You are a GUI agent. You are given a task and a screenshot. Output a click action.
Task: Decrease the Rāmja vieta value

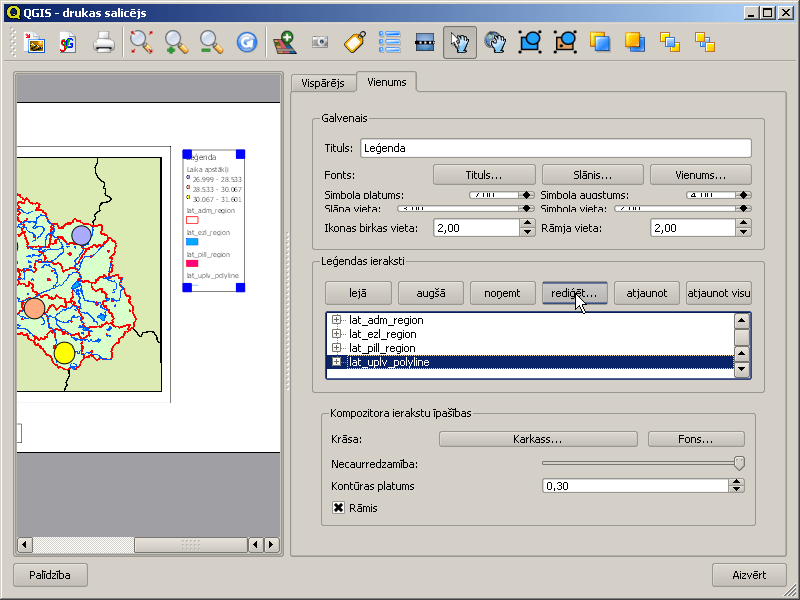[744, 232]
